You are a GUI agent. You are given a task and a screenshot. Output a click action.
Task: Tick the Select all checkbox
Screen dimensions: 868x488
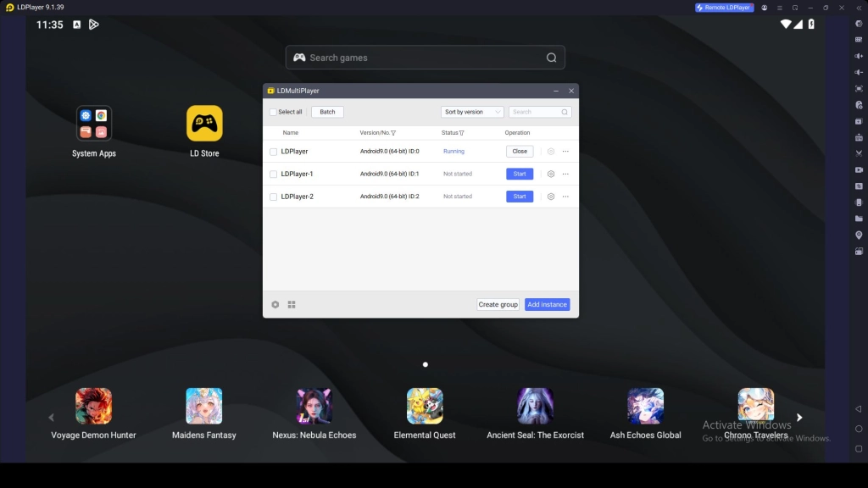click(x=273, y=112)
